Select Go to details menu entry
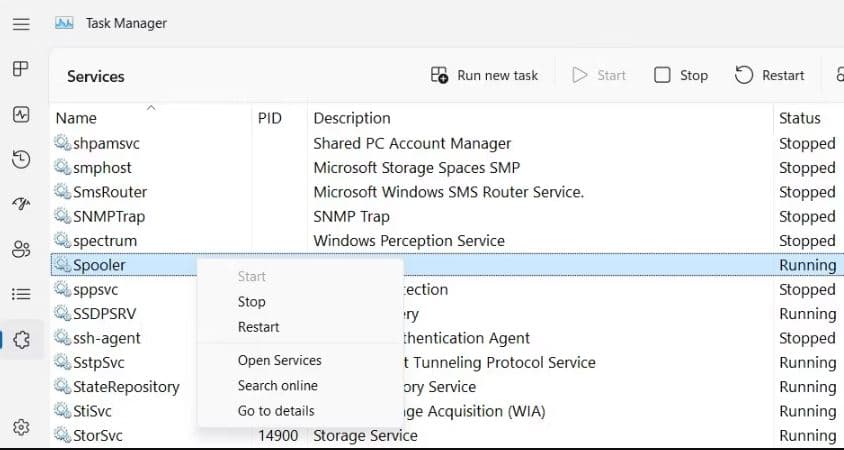 276,410
